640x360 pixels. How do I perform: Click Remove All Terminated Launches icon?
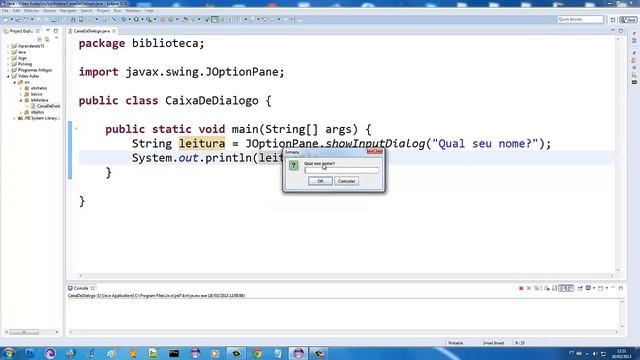tap(536, 288)
